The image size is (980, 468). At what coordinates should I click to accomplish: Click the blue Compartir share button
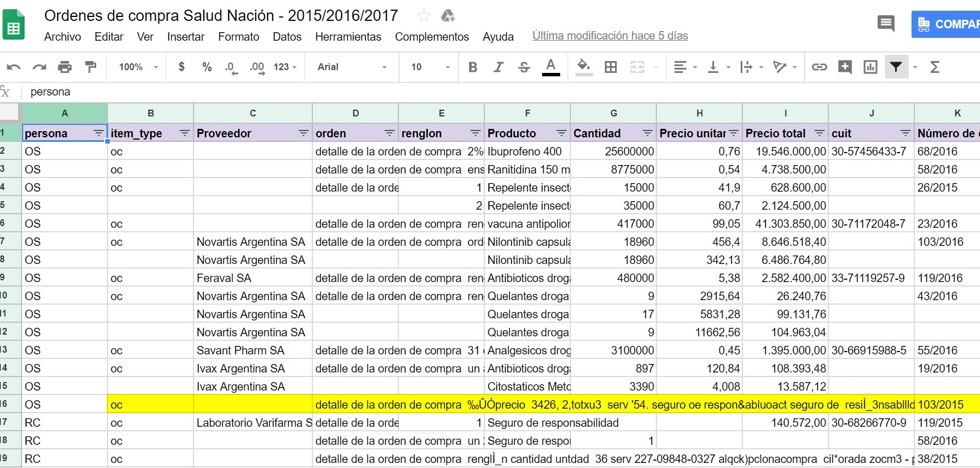(945, 24)
